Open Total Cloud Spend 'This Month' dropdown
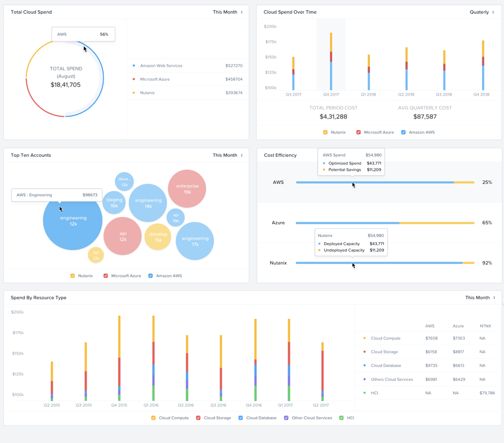504x443 pixels. pyautogui.click(x=228, y=12)
